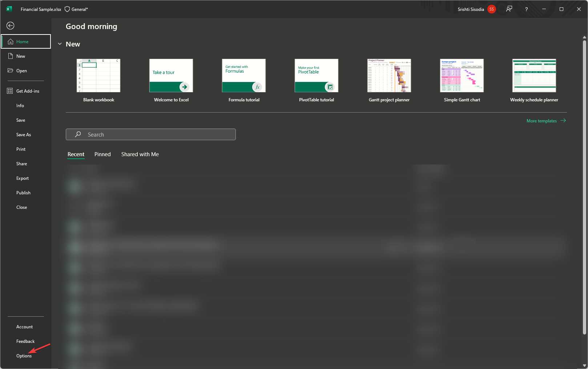588x369 pixels.
Task: Collapse the New templates section chevron
Action: [x=60, y=44]
